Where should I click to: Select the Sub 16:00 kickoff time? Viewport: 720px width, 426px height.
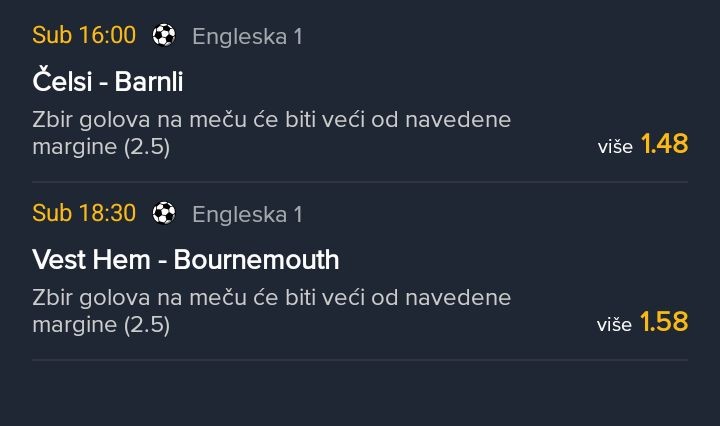tap(84, 36)
